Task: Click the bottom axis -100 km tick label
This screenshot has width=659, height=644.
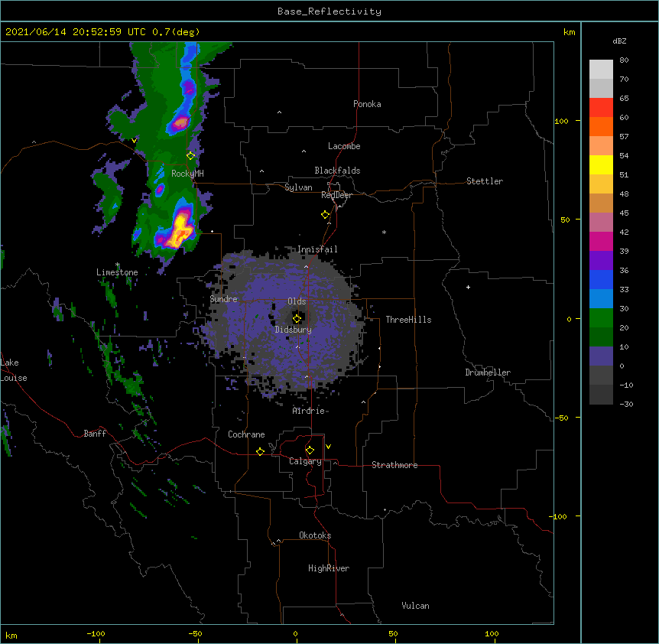Action: (96, 633)
